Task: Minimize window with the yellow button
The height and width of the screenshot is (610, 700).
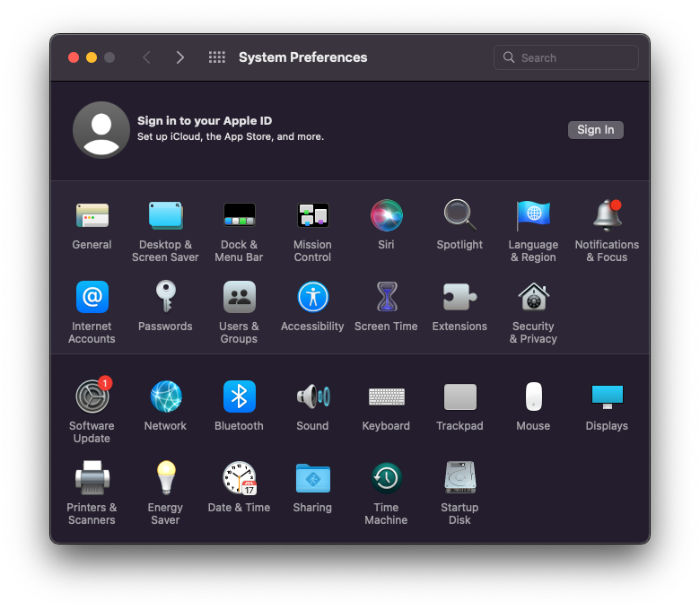Action: pyautogui.click(x=92, y=57)
